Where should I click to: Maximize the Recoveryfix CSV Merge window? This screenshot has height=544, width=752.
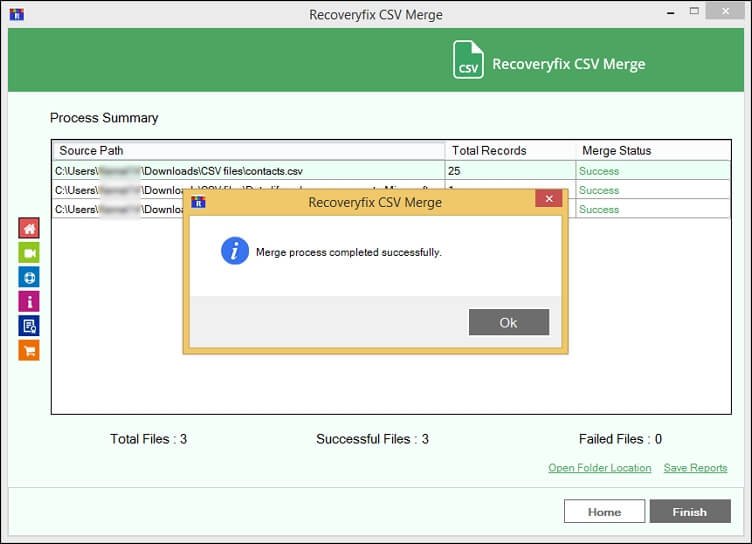click(694, 11)
